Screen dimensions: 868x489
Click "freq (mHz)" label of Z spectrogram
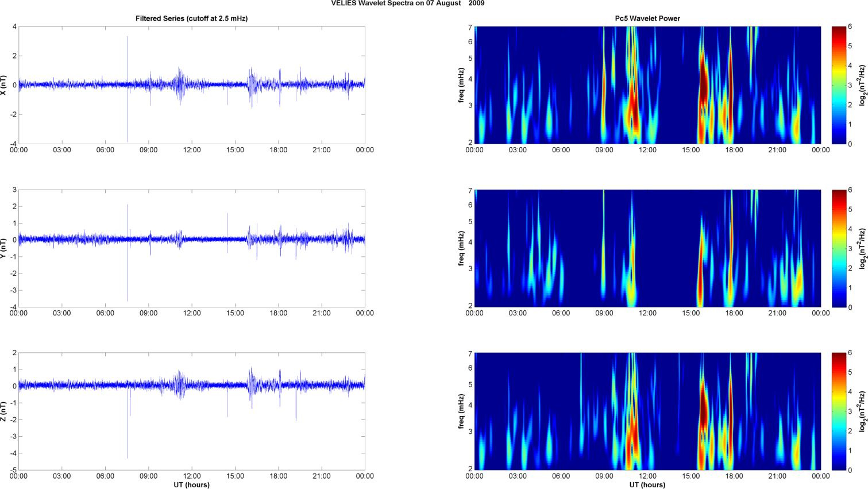click(461, 411)
